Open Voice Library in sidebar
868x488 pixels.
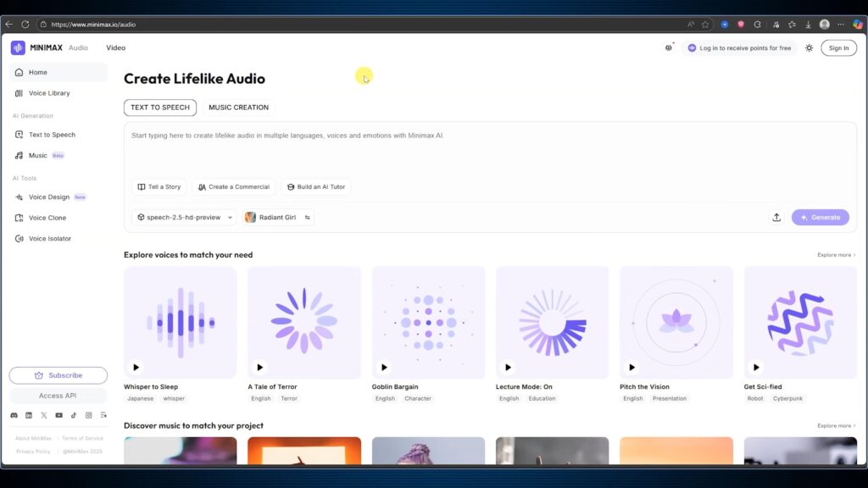58,93
